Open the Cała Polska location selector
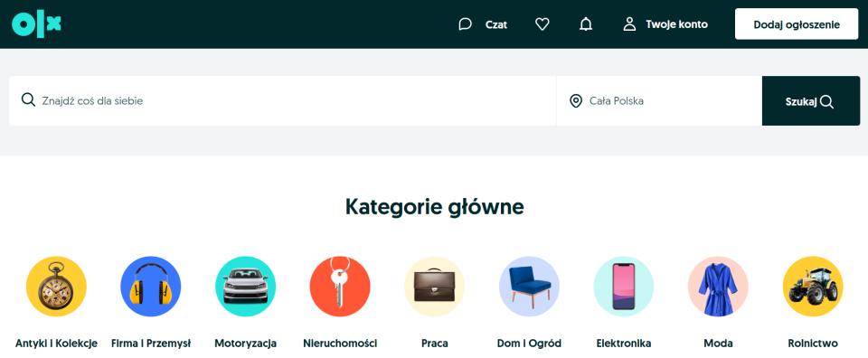The image size is (868, 358). 659,100
